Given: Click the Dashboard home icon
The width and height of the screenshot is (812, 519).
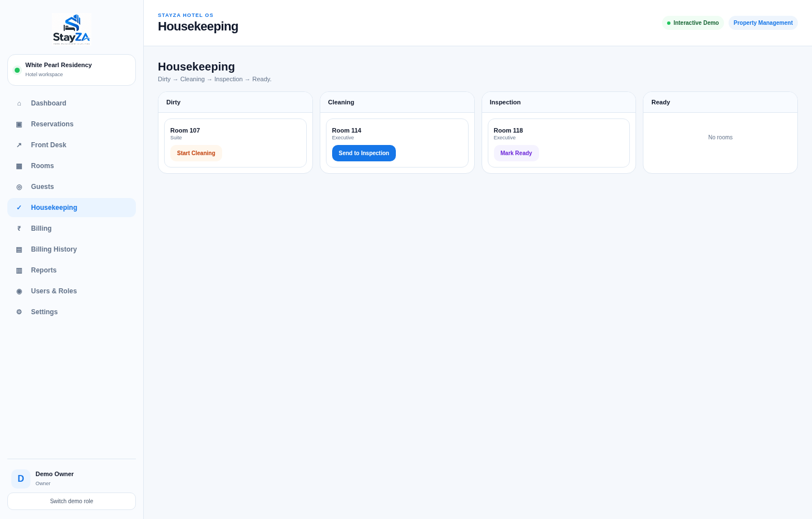Looking at the screenshot, I should click(19, 103).
